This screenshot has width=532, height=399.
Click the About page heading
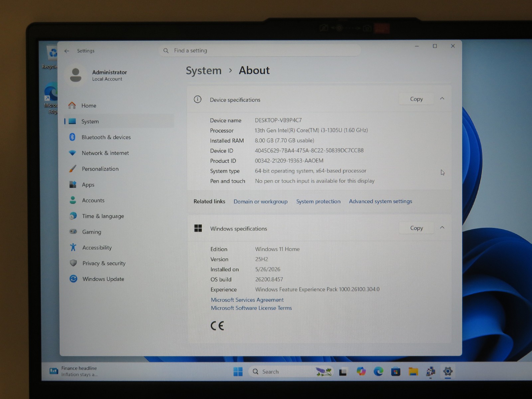pos(254,70)
